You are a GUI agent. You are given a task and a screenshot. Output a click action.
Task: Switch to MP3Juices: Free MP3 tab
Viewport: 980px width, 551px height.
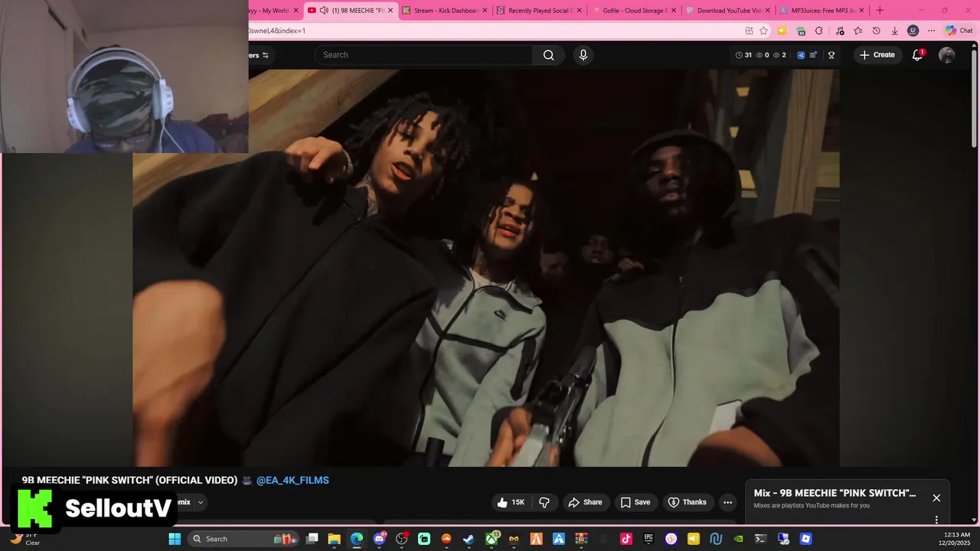tap(821, 10)
